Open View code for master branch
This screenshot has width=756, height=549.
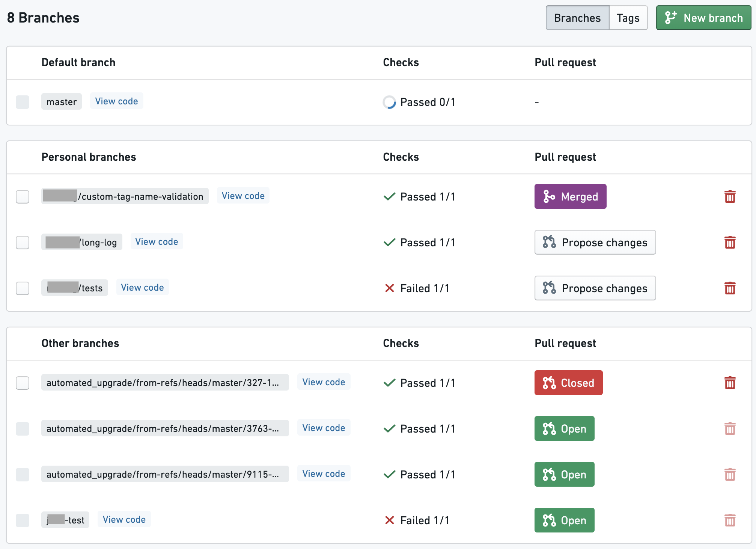pyautogui.click(x=116, y=101)
